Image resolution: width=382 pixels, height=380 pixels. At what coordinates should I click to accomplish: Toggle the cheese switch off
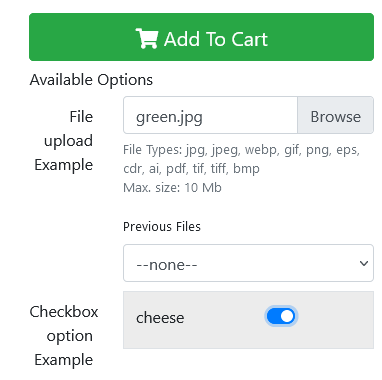coord(281,316)
